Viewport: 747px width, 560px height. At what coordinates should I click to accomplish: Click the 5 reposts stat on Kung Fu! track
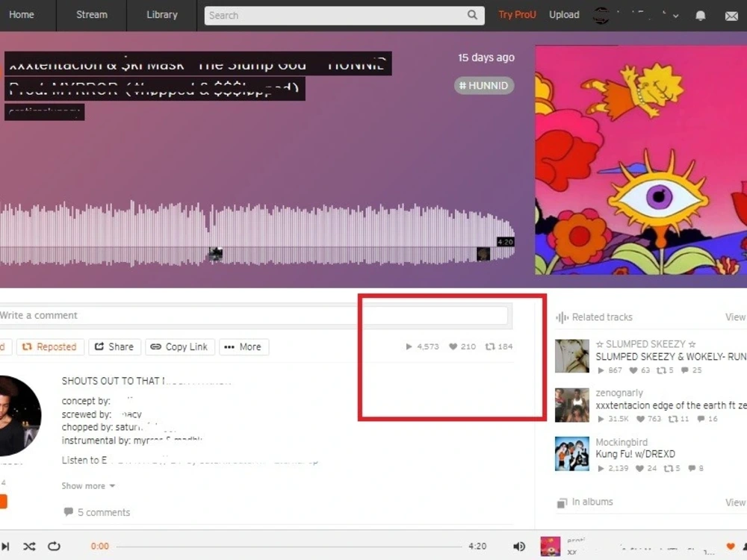(x=672, y=469)
